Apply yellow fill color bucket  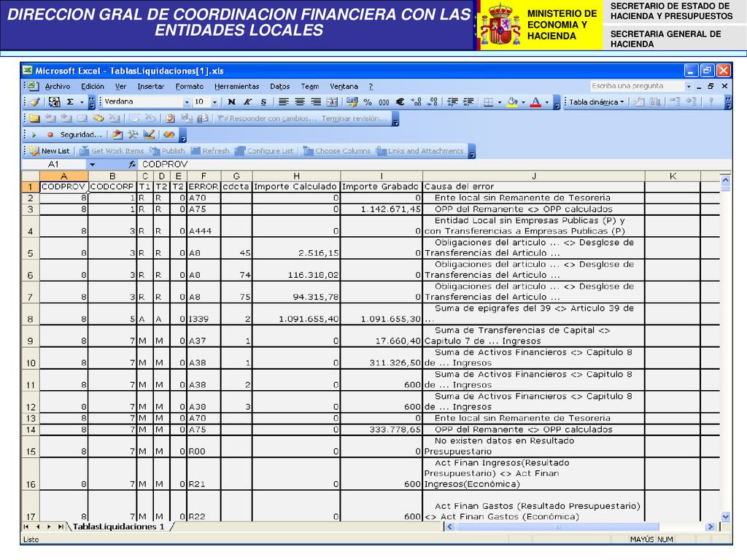point(512,102)
